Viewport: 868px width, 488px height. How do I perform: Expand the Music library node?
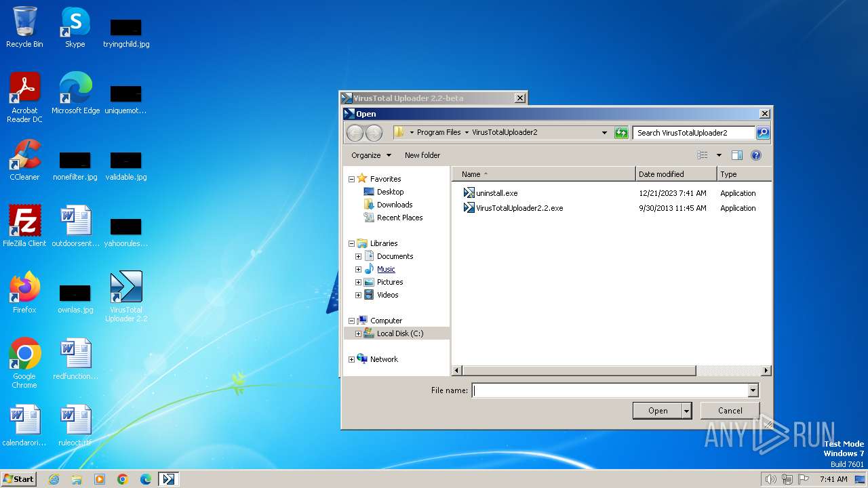[x=358, y=269]
